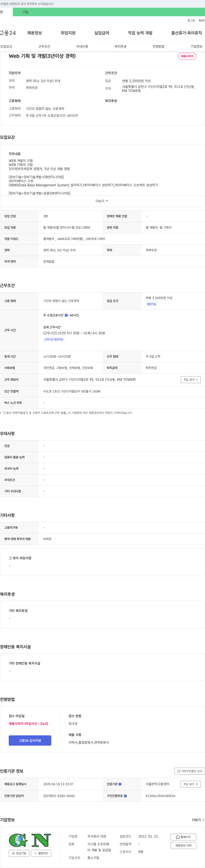205x868 pixels.
Task: Click red 채용시까지 (마감시간 : 24시) text
Action: point(28,724)
